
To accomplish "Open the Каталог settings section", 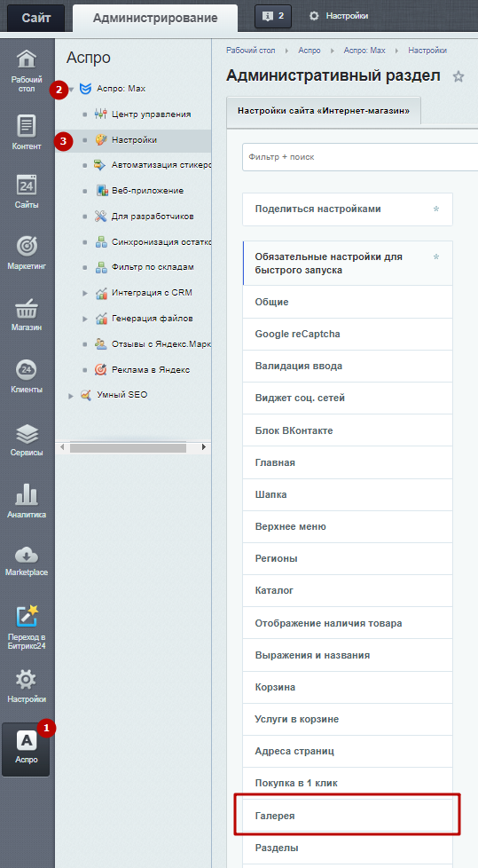I will coord(348,590).
